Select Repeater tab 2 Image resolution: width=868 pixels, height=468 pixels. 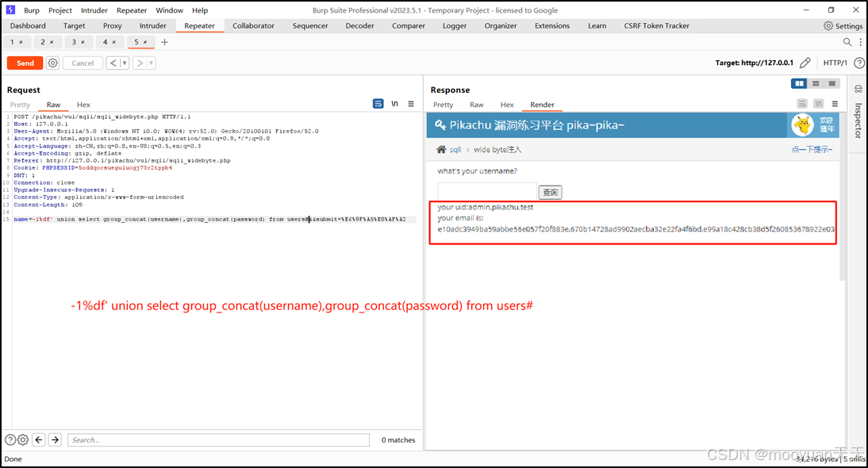(x=43, y=42)
